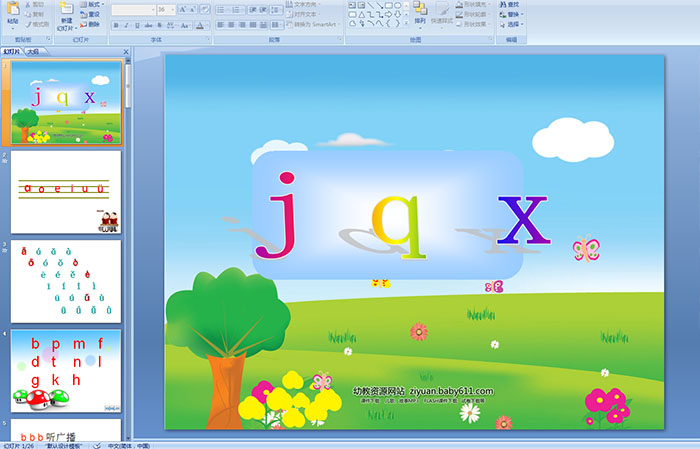This screenshot has width=700, height=449.
Task: Select the Left Brace shape
Action: (x=388, y=23)
